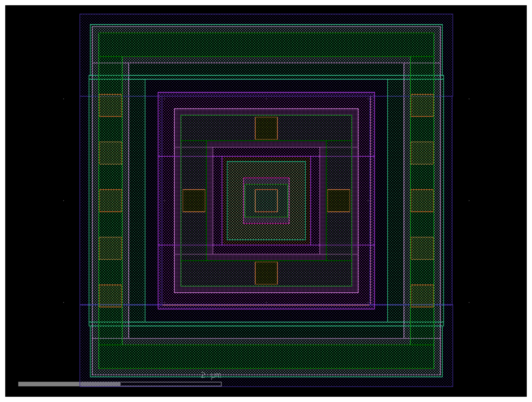The height and width of the screenshot is (402, 532).
Task: Click the wide green bar at the bottom
Action: pyautogui.click(x=266, y=356)
